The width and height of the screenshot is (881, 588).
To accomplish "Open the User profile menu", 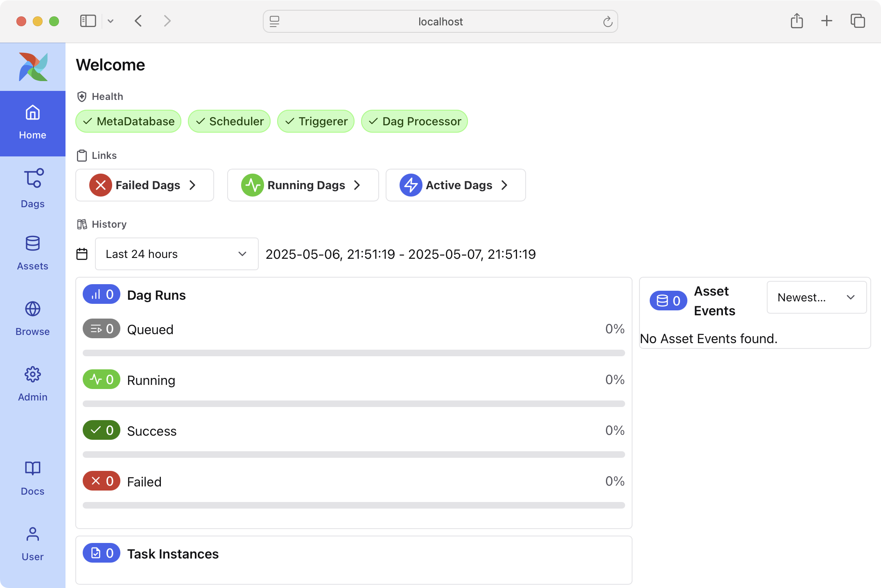I will [x=33, y=543].
